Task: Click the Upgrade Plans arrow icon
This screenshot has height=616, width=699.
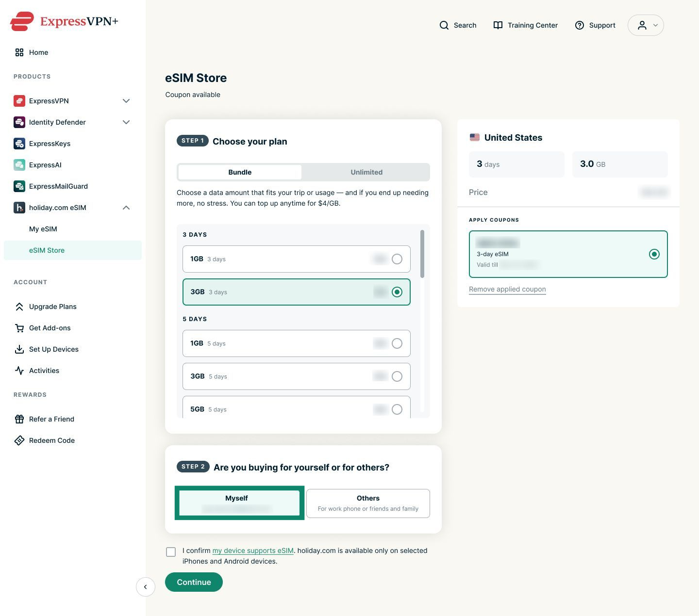Action: click(19, 307)
